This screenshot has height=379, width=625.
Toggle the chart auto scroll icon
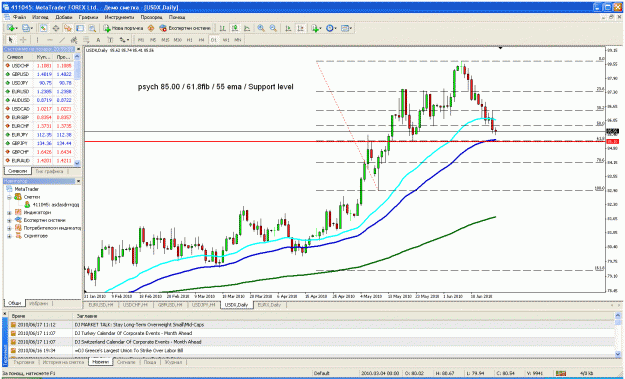coord(288,28)
